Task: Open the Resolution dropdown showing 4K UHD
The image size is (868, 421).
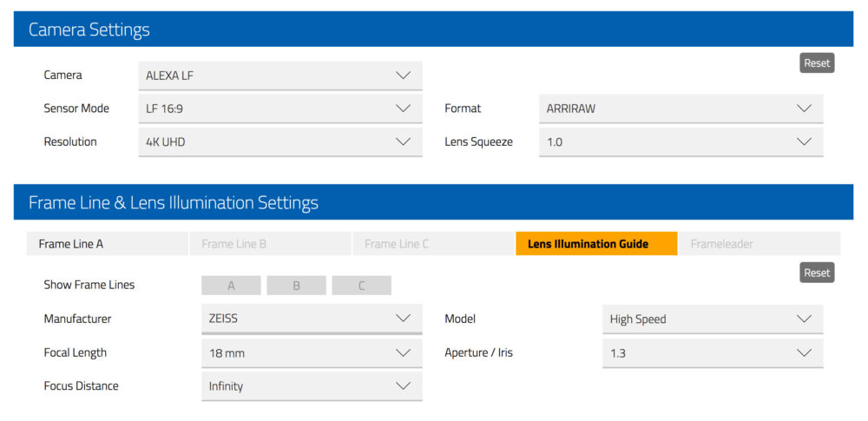Action: pos(280,141)
